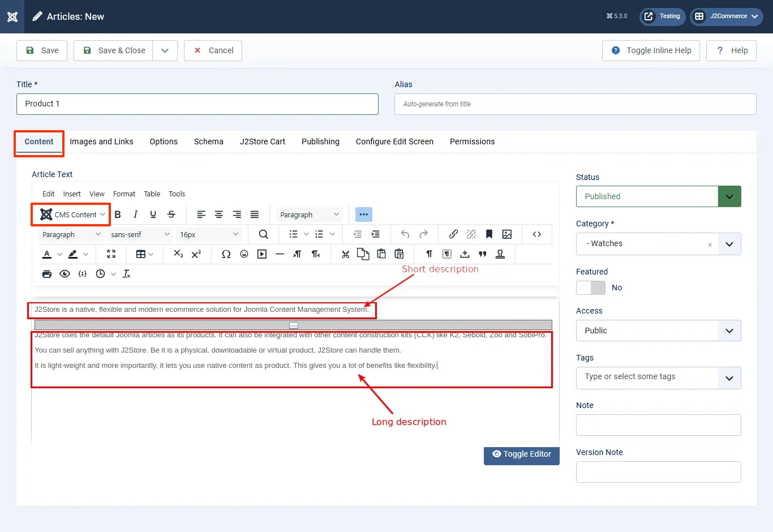Open the J2Store Cart tab
Viewport: 773px width, 532px height.
click(x=263, y=141)
